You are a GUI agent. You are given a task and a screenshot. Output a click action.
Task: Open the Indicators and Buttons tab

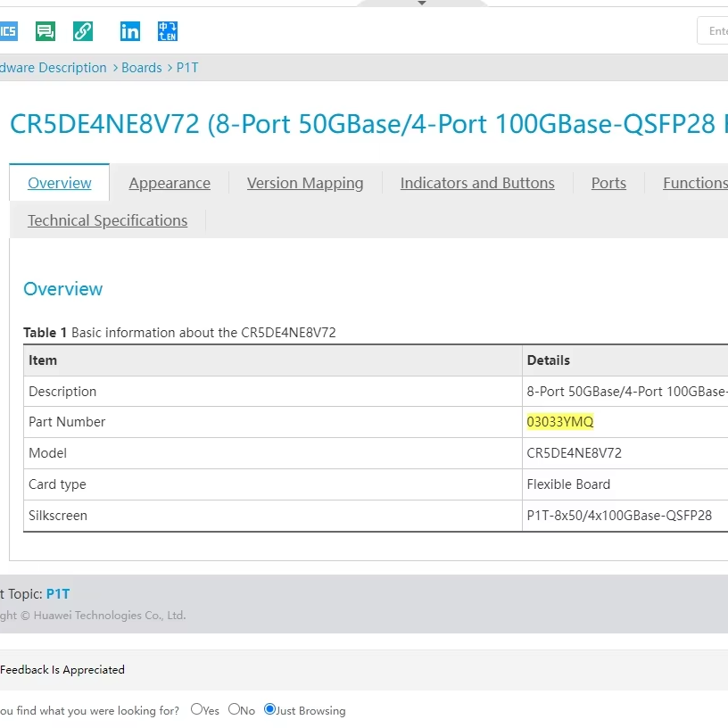[x=477, y=183]
